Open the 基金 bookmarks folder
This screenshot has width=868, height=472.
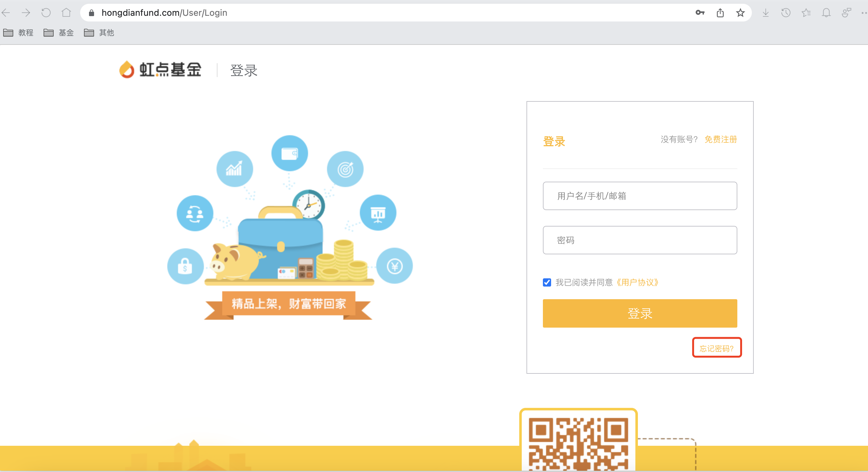pyautogui.click(x=59, y=33)
